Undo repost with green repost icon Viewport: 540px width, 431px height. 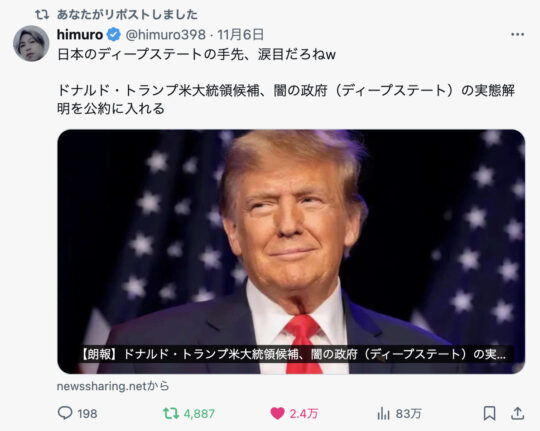tap(171, 413)
